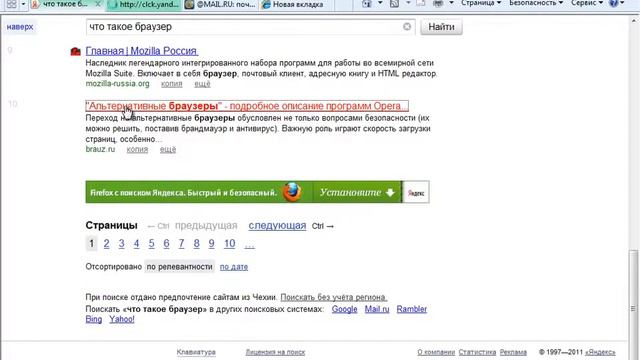Open the Print dropdown arrow
The image size is (640, 360).
(x=451, y=3)
